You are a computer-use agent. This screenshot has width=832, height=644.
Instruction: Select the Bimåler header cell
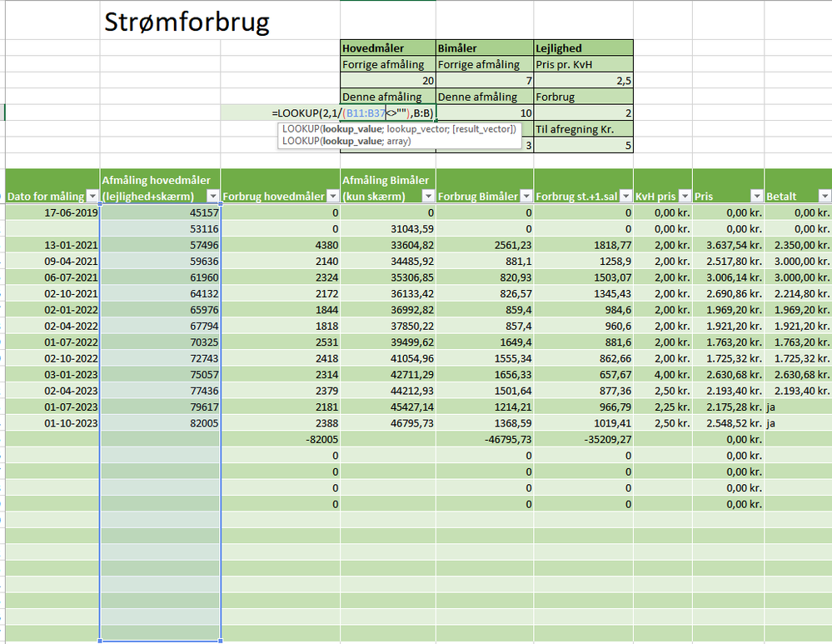tap(485, 47)
